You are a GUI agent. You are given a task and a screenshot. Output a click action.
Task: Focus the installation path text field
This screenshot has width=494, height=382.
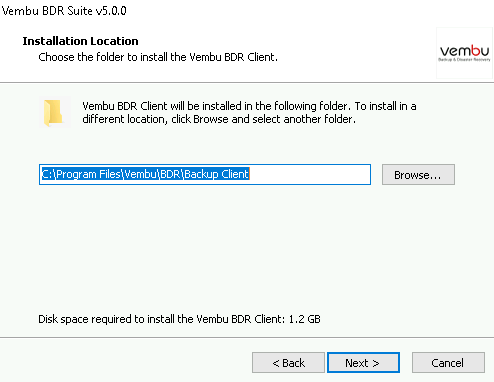tap(205, 174)
